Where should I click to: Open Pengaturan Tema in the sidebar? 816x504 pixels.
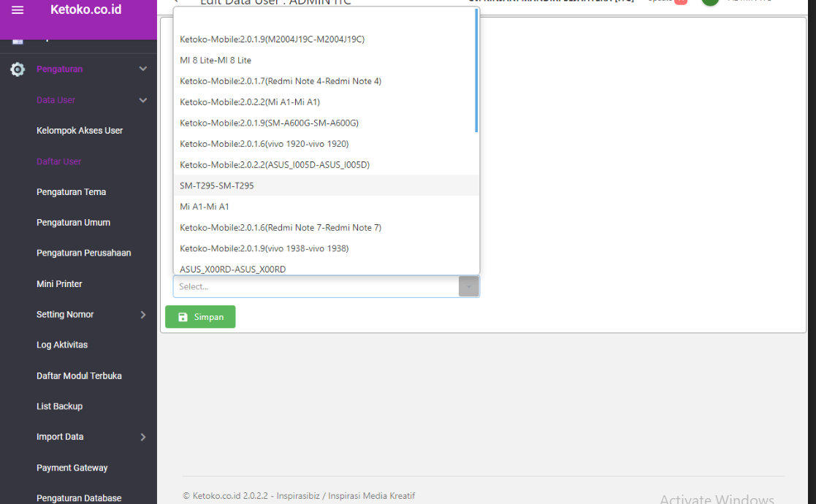(x=71, y=192)
